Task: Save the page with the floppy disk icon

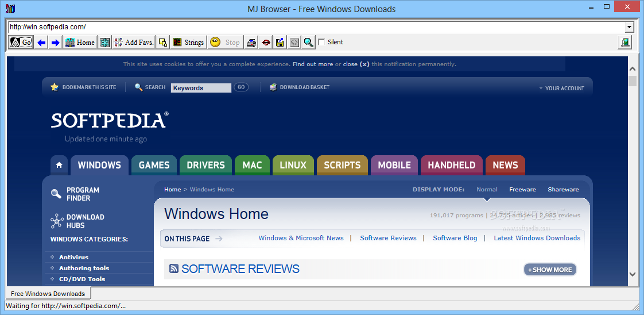Action: pos(280,43)
